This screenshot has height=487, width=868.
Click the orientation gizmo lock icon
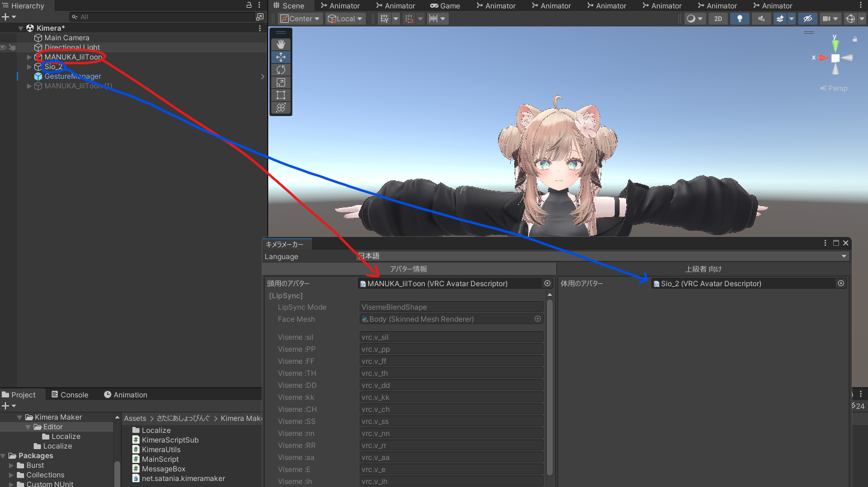point(854,39)
